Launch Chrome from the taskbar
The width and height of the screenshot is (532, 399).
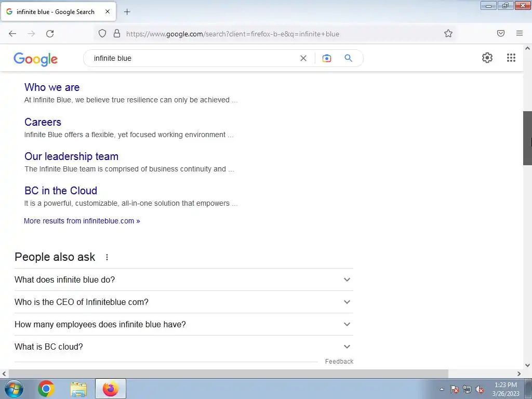click(46, 389)
